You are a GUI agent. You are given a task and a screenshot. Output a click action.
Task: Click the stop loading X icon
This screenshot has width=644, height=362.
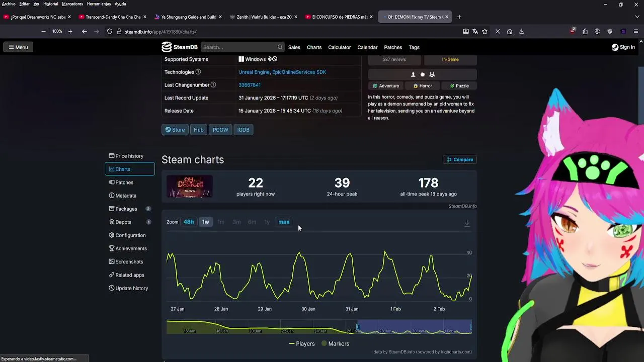[x=498, y=32]
